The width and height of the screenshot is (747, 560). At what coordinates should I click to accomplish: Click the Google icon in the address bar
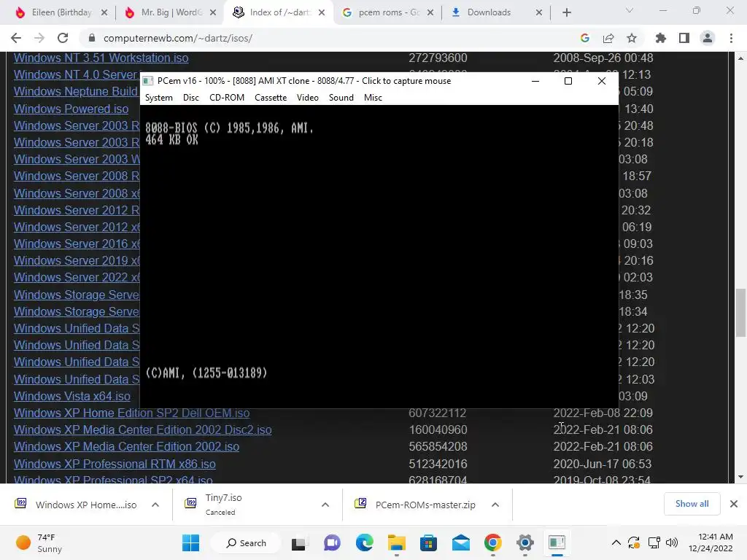(584, 38)
